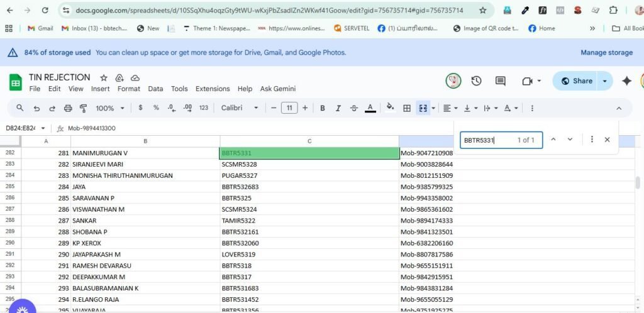Open the Calibri font dropdown
The width and height of the screenshot is (644, 313).
[x=240, y=108]
